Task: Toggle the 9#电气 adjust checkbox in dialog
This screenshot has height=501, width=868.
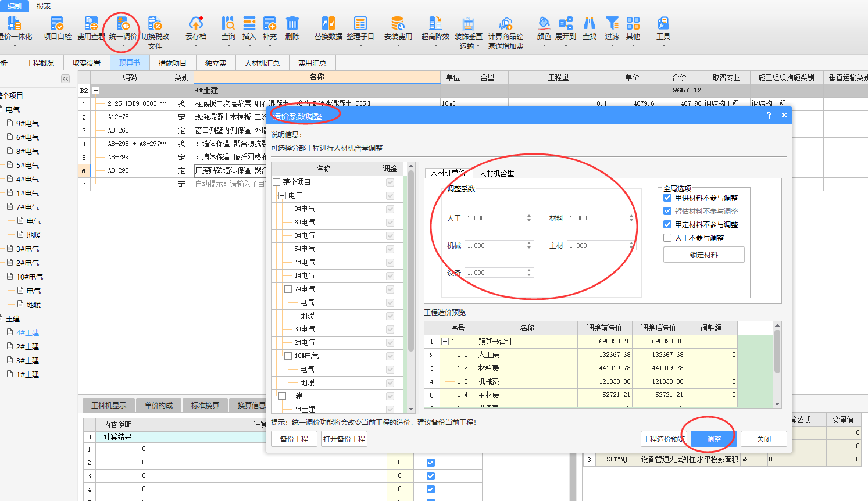Action: click(390, 209)
